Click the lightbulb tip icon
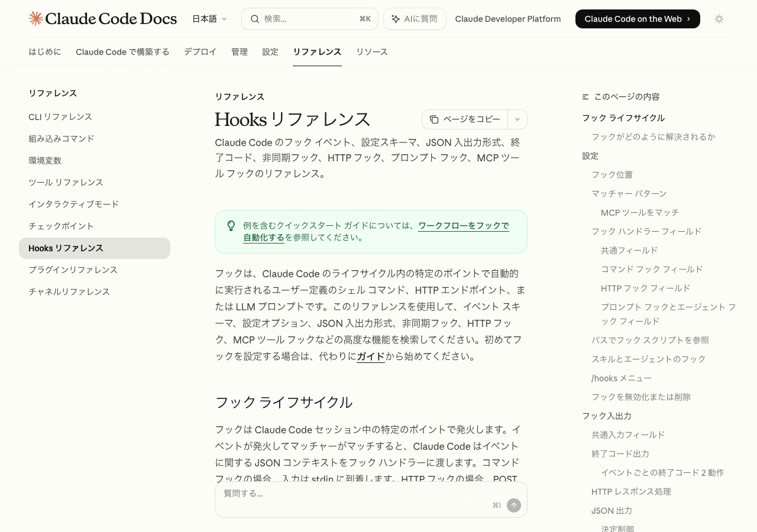Screen dimensions: 757x532 (231, 226)
